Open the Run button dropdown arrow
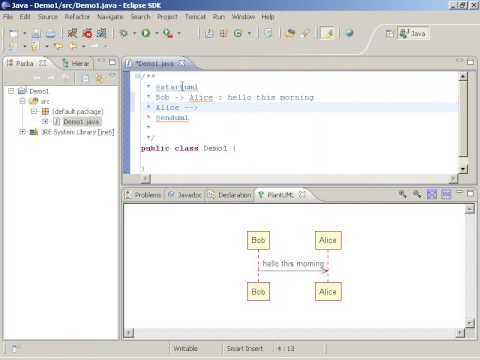 click(x=156, y=33)
